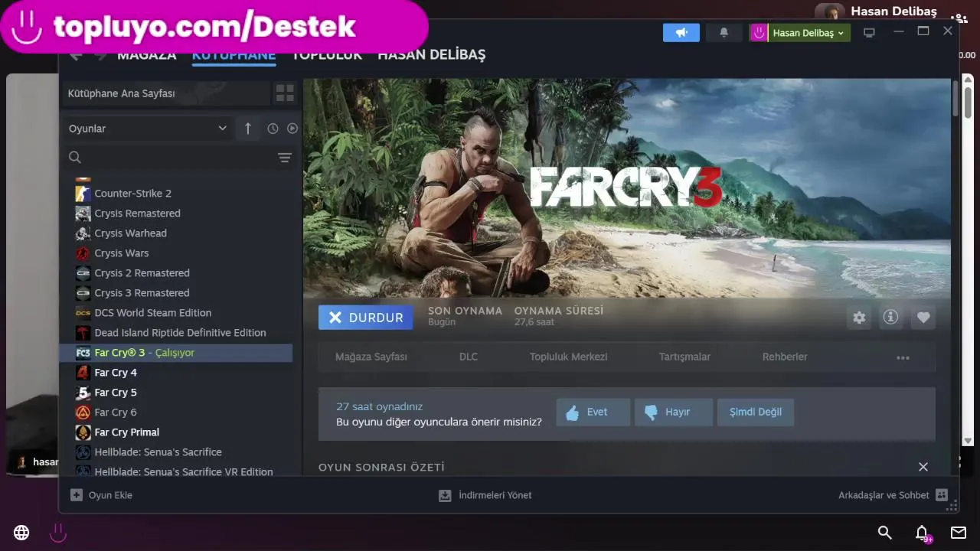
Task: Click the pink smiley logo in bottom bar
Action: [58, 533]
